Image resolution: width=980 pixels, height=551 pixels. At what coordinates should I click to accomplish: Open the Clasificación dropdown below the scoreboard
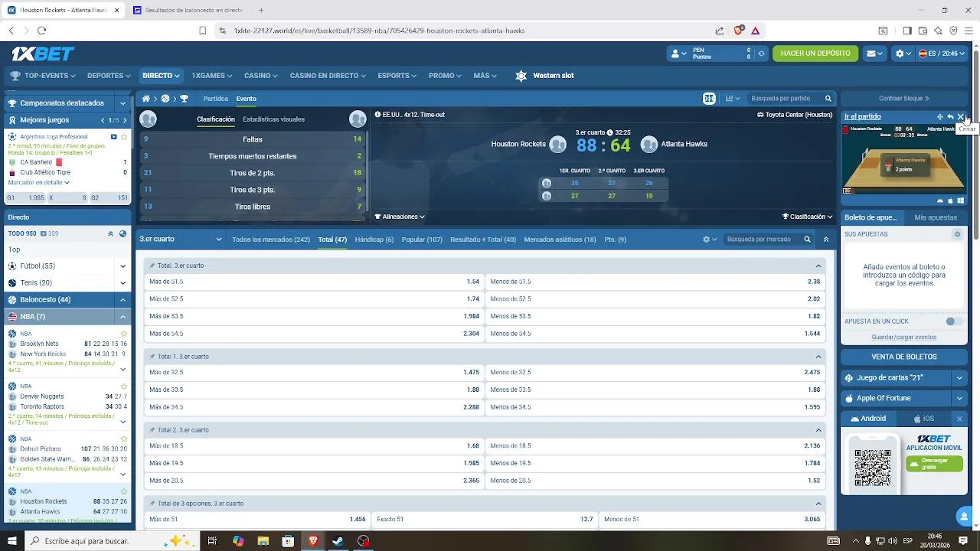pos(807,217)
